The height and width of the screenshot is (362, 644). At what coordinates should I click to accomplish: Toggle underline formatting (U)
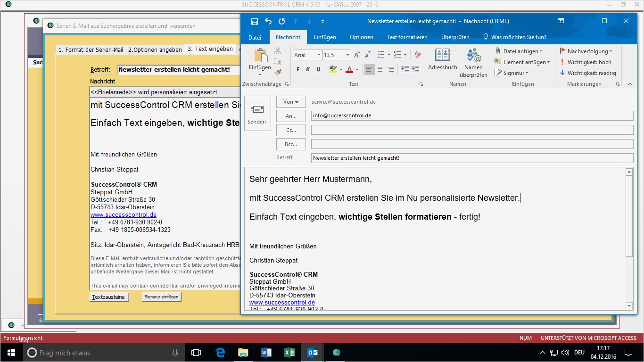click(x=318, y=69)
